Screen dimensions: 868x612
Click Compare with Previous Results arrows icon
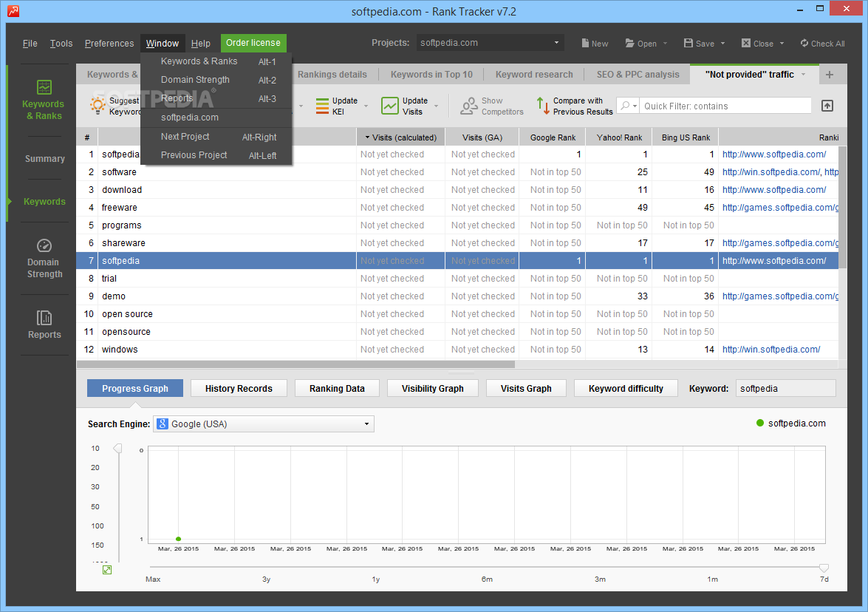[543, 106]
